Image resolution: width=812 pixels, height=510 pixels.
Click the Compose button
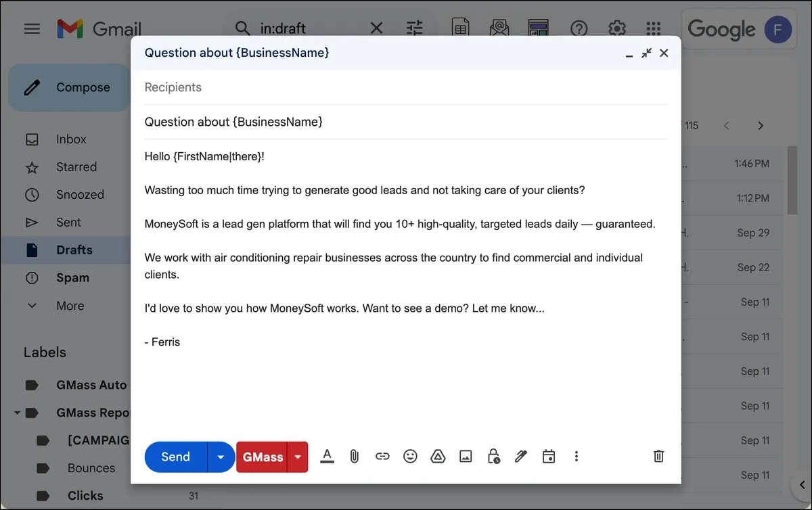(x=69, y=87)
